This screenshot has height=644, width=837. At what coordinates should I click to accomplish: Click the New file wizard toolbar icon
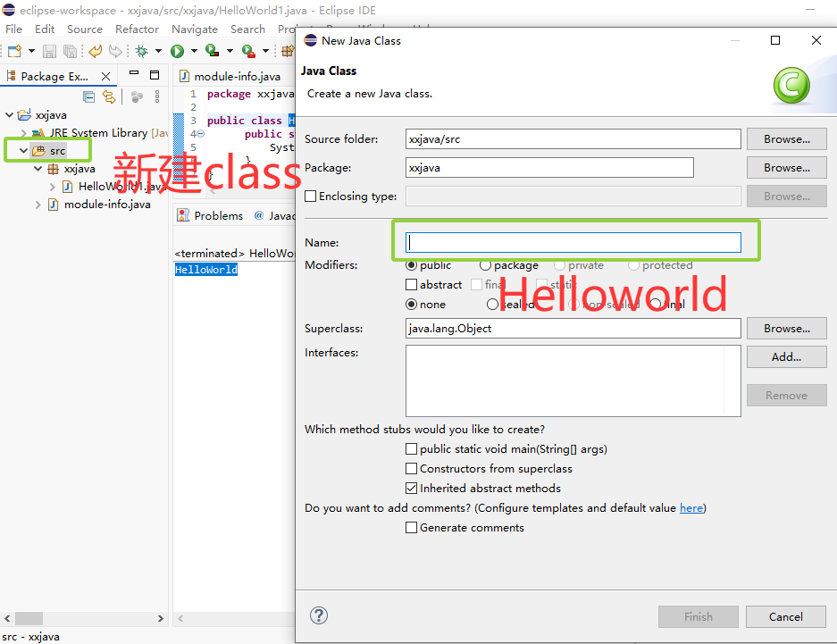15,51
